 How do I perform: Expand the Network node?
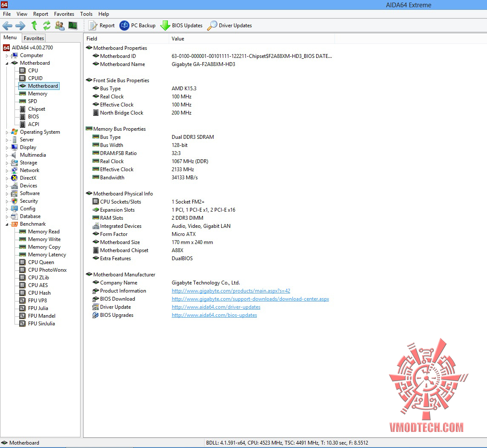[7, 171]
